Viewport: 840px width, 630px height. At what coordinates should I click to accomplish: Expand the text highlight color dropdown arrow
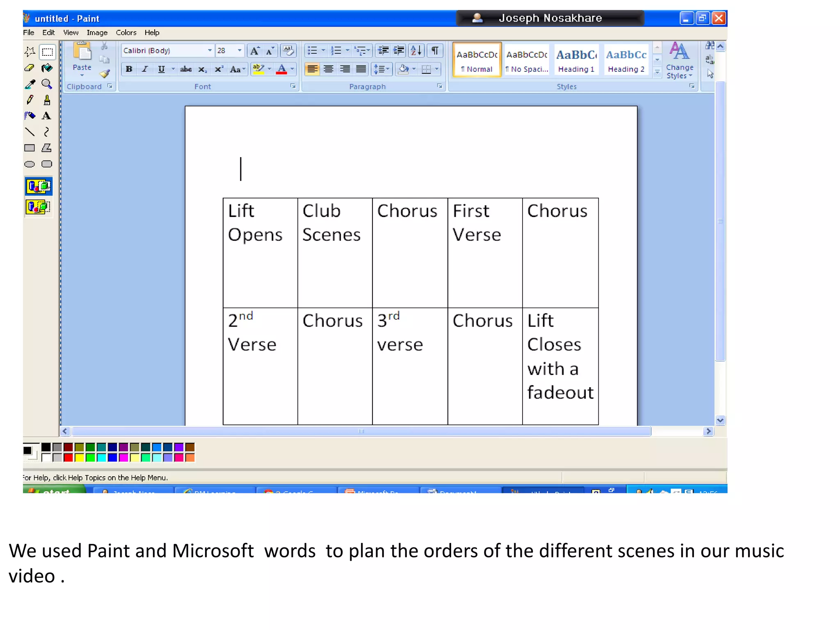269,69
